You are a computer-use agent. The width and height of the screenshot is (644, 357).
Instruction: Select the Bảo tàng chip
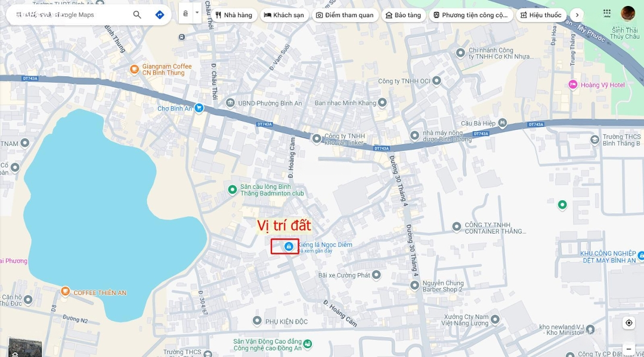[x=404, y=15]
